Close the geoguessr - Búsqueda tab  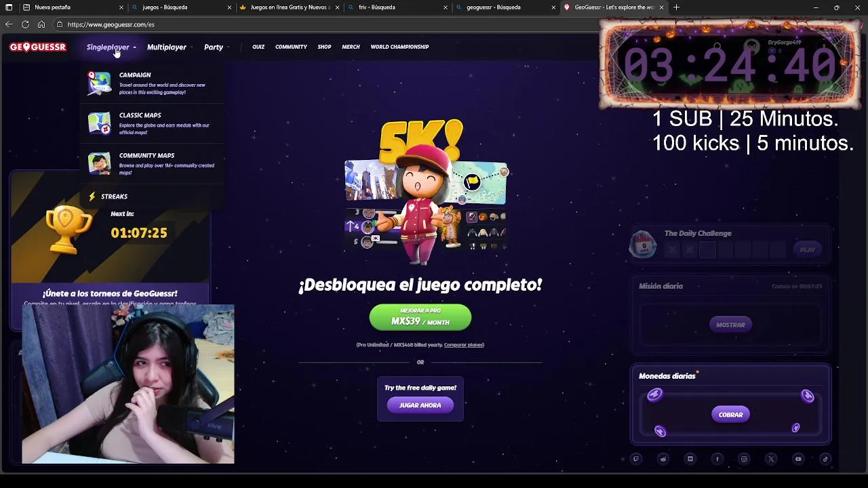(x=553, y=7)
